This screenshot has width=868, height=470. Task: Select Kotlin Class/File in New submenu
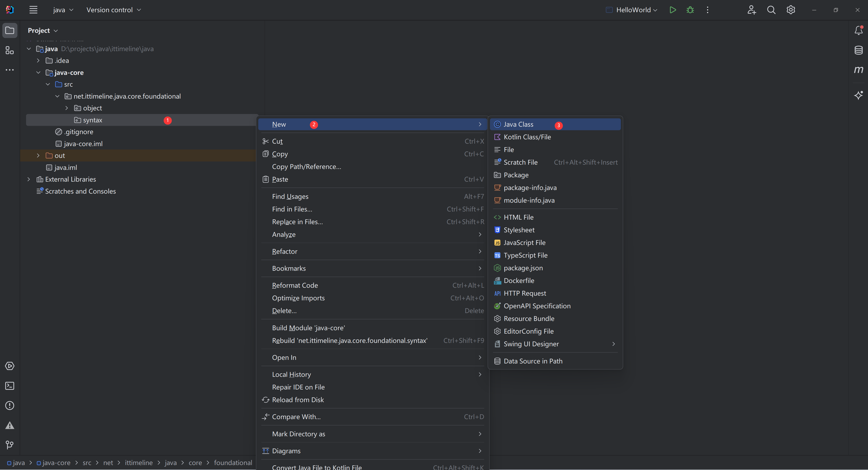[x=555, y=137]
